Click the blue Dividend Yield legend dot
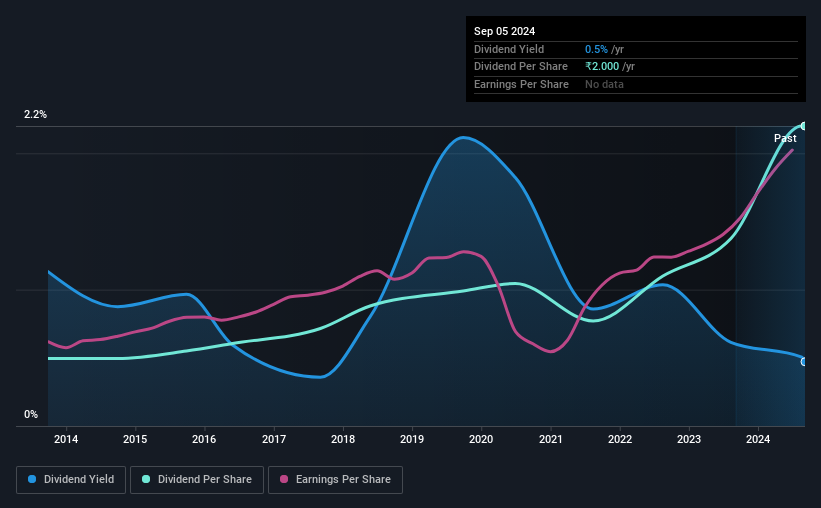The height and width of the screenshot is (508, 821). coord(32,479)
